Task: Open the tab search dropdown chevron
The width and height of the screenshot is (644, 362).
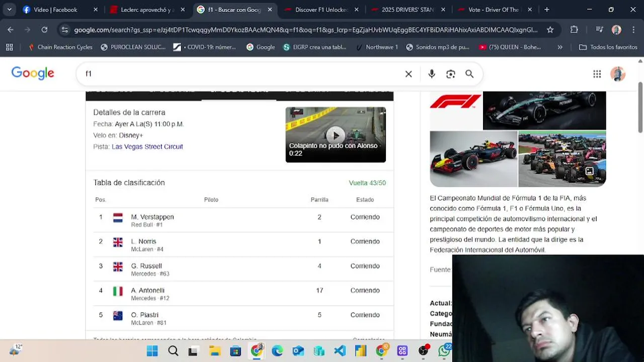Action: coord(9,10)
